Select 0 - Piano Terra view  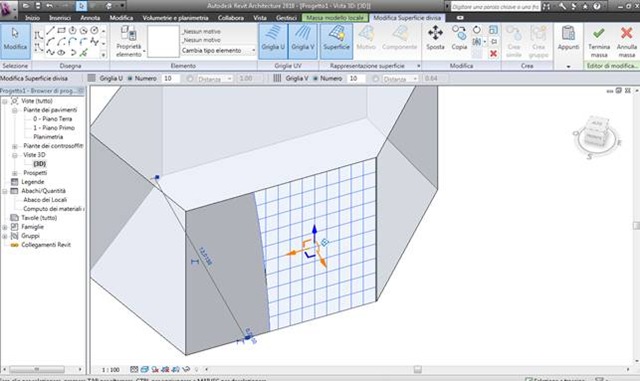click(53, 119)
